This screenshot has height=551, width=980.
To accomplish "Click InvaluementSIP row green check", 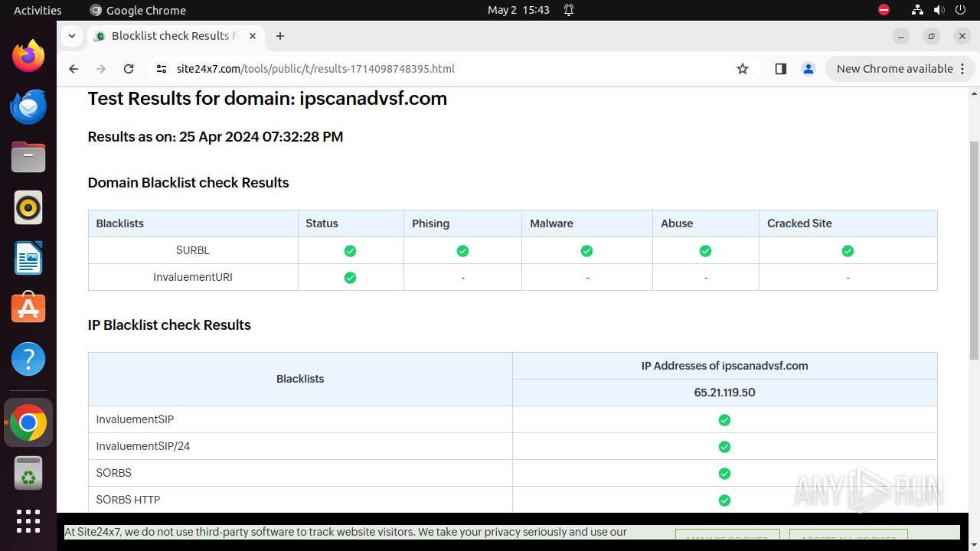I will pos(724,420).
